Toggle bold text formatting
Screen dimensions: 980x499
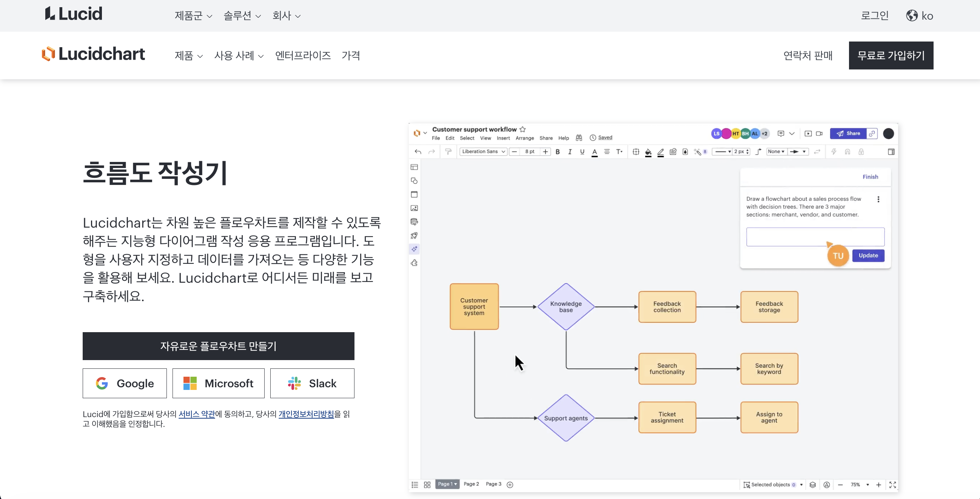click(557, 151)
